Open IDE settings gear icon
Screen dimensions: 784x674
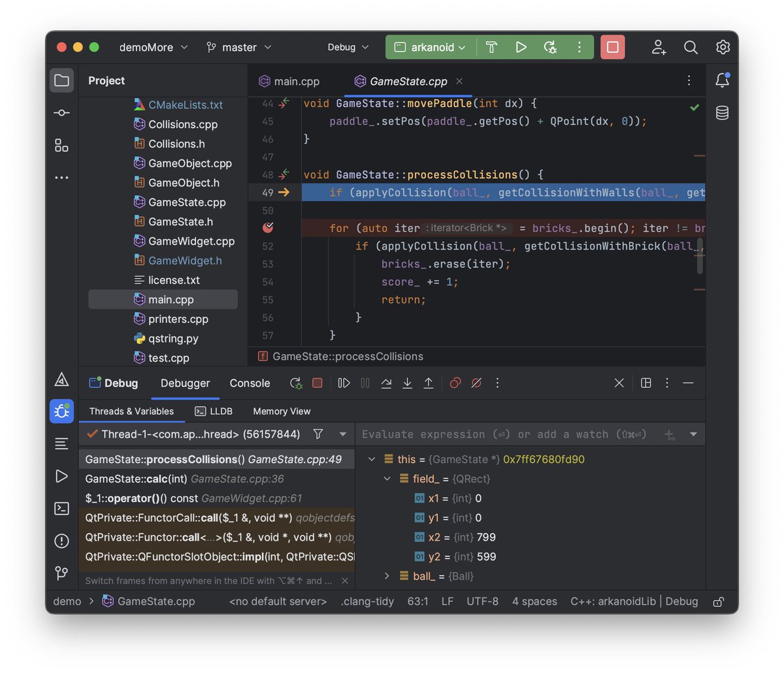(723, 47)
